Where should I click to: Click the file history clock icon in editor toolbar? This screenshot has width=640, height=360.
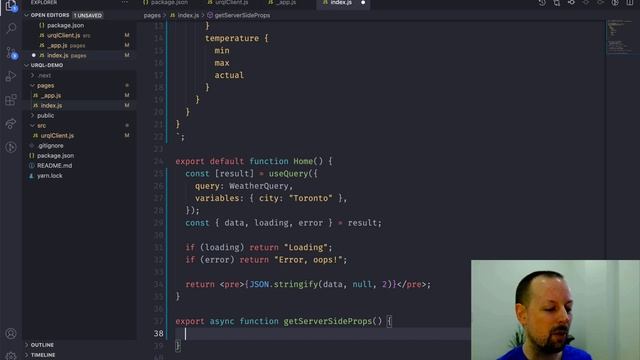point(542,3)
